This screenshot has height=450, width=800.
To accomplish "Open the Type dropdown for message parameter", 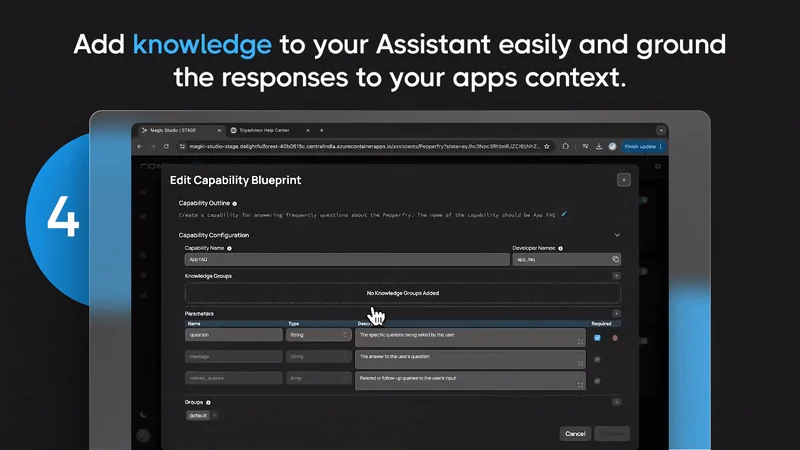I will pyautogui.click(x=318, y=357).
